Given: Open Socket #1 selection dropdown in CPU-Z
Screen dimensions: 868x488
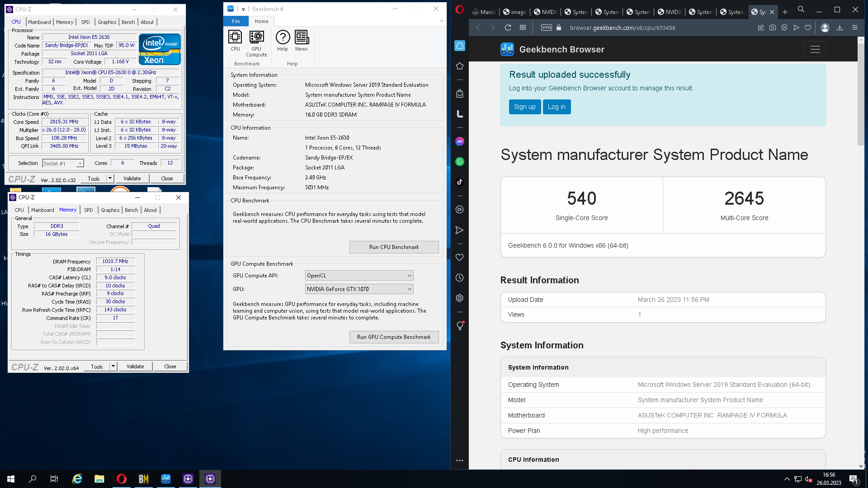Looking at the screenshot, I should (63, 164).
